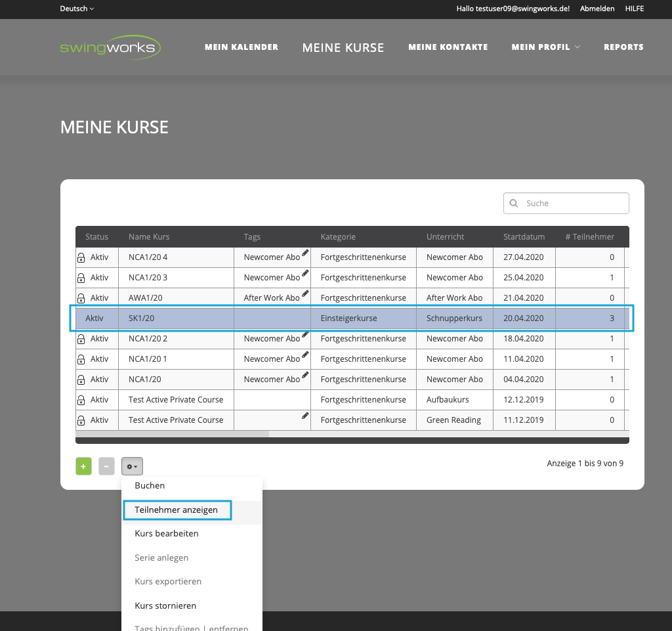Open the Deutsch language dropdown
Viewport: 672px width, 631px height.
pos(77,9)
